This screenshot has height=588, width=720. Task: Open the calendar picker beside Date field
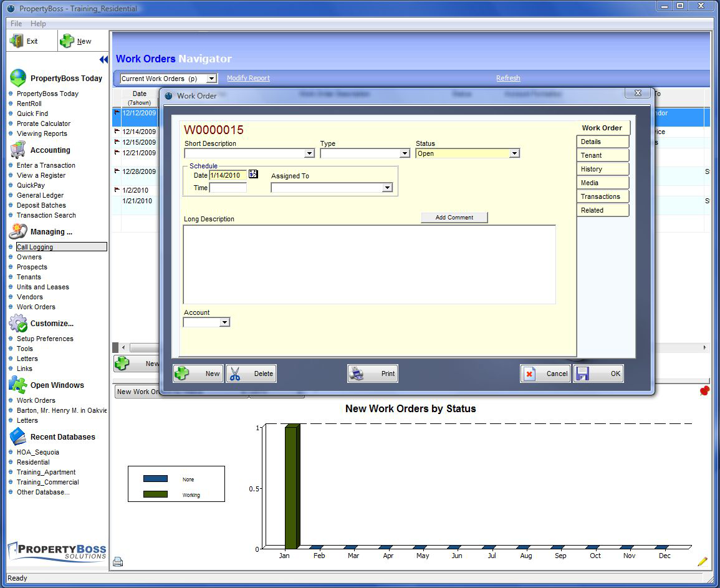tap(253, 174)
